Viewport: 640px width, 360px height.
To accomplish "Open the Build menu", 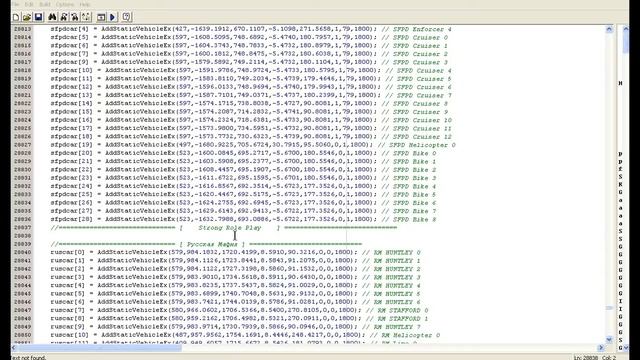I will pyautogui.click(x=45, y=4).
